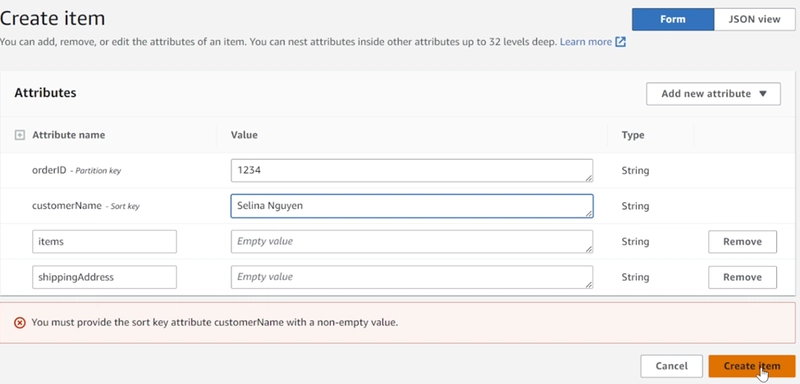The width and height of the screenshot is (800, 384).
Task: Click resize handle of shippingAddress value box
Action: point(589,285)
